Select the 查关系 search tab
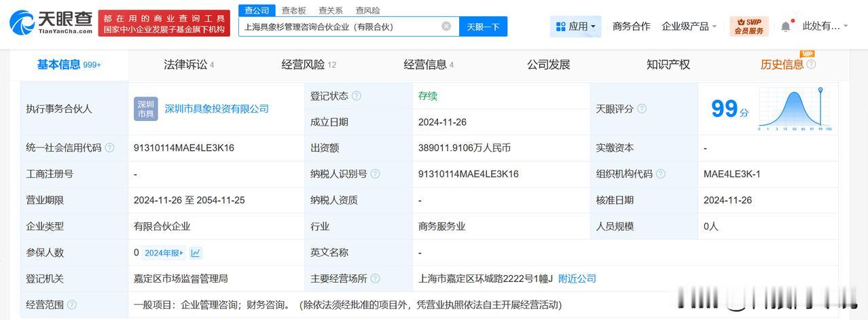The width and height of the screenshot is (868, 320). [x=330, y=10]
